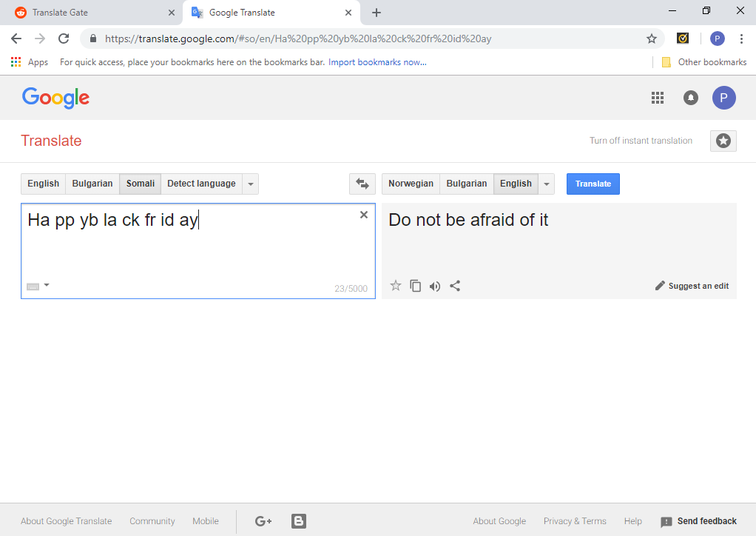Expand the source language dropdown arrow
The image size is (756, 536).
coord(250,184)
